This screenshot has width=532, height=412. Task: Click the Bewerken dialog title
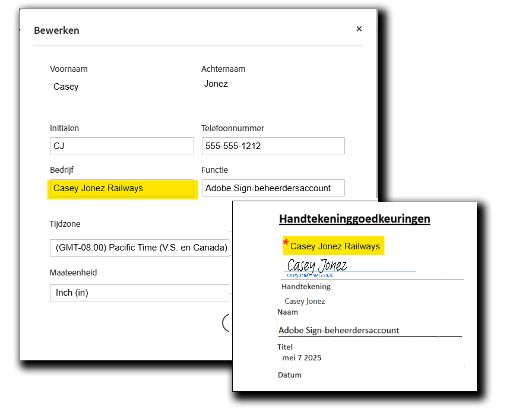click(x=56, y=30)
